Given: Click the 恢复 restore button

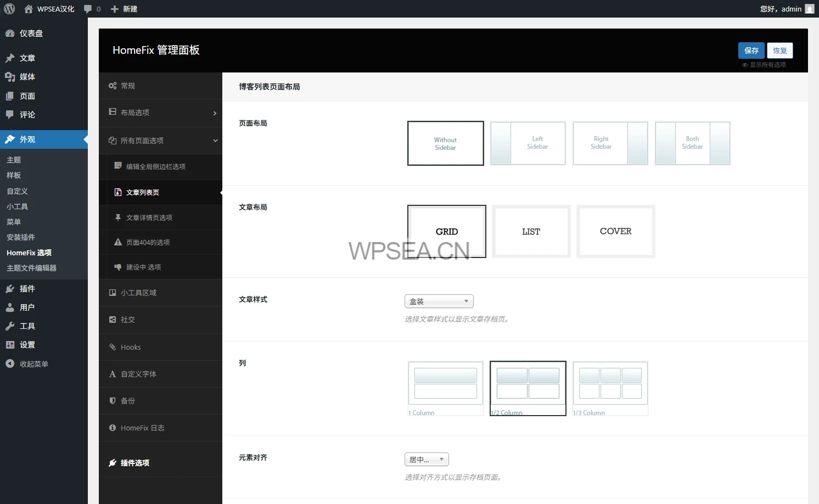Looking at the screenshot, I should [x=779, y=51].
